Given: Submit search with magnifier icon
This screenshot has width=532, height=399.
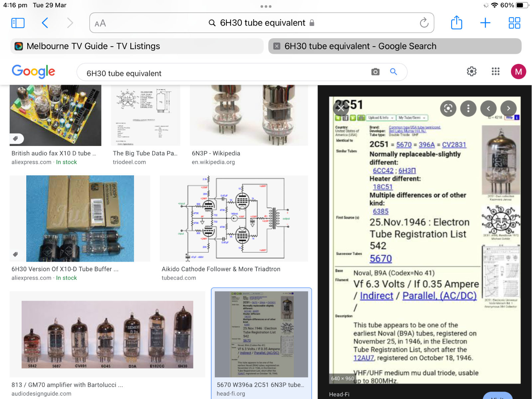Looking at the screenshot, I should click(x=394, y=72).
